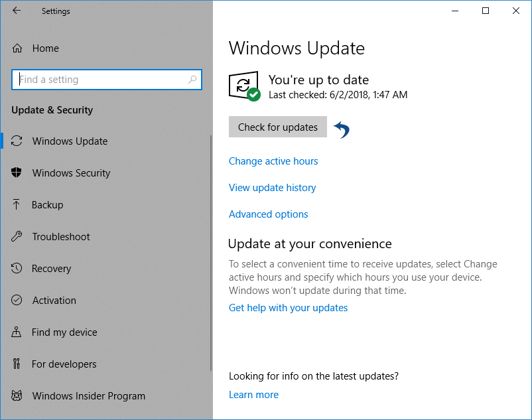
Task: Click the Last checked date text
Action: tap(338, 95)
